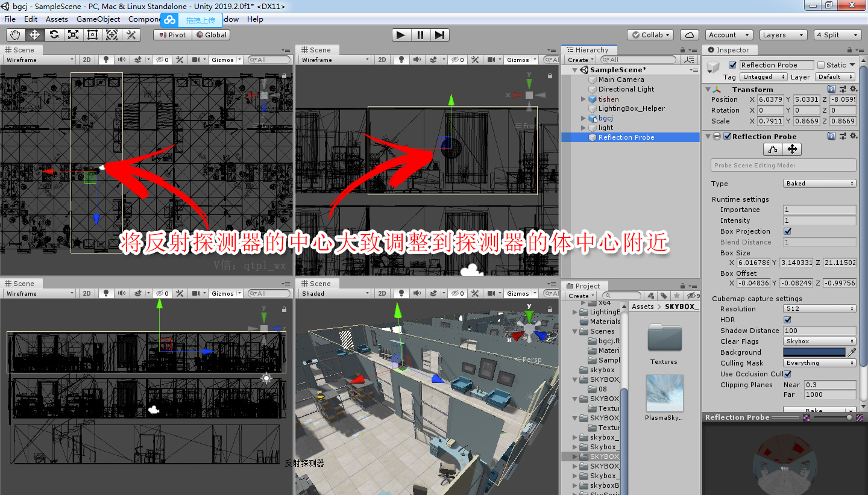868x495 pixels.
Task: Toggle effects in top-left Scene view
Action: 139,60
